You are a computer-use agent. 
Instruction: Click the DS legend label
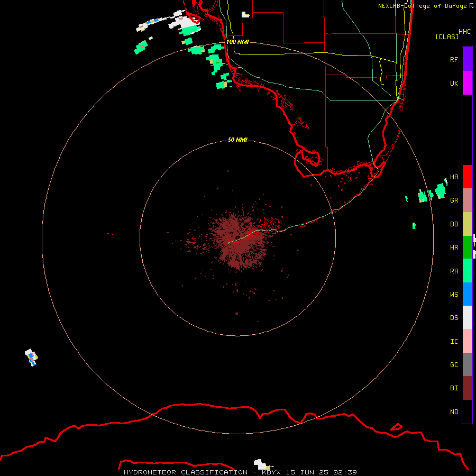tap(454, 318)
